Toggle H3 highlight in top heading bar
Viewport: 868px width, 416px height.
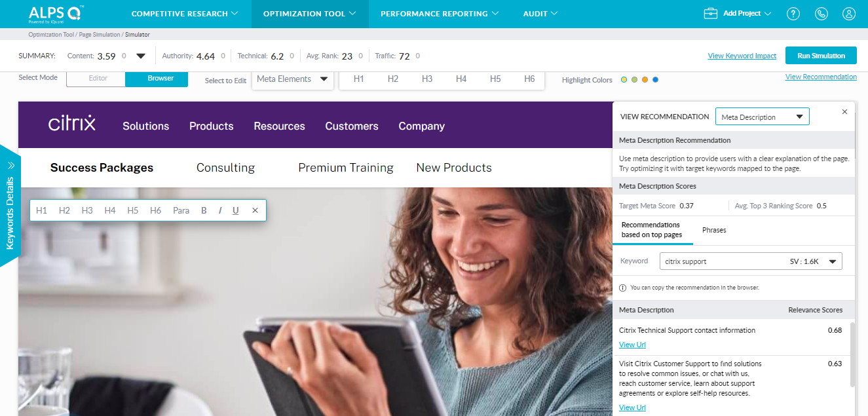tap(427, 79)
